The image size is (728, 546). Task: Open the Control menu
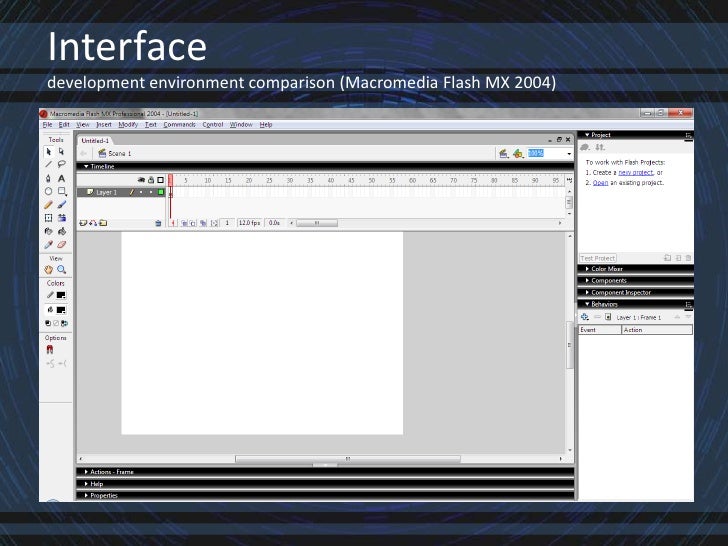(x=213, y=124)
